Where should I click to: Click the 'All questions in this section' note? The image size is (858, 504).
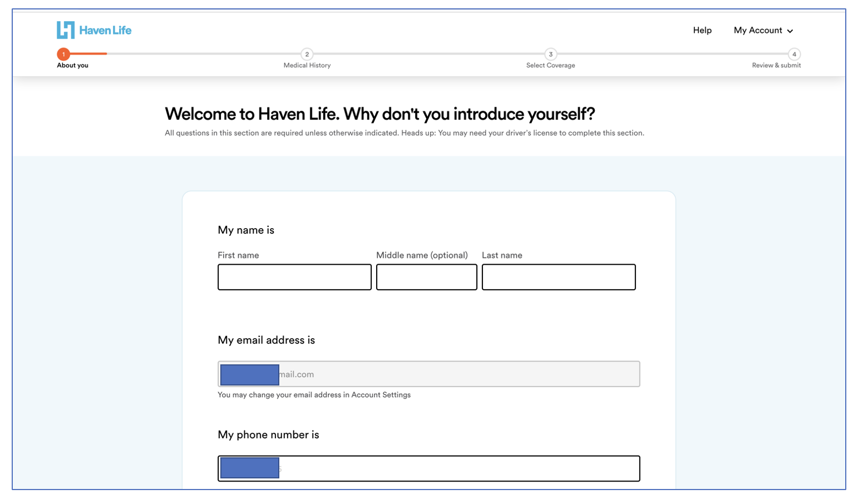(x=405, y=133)
